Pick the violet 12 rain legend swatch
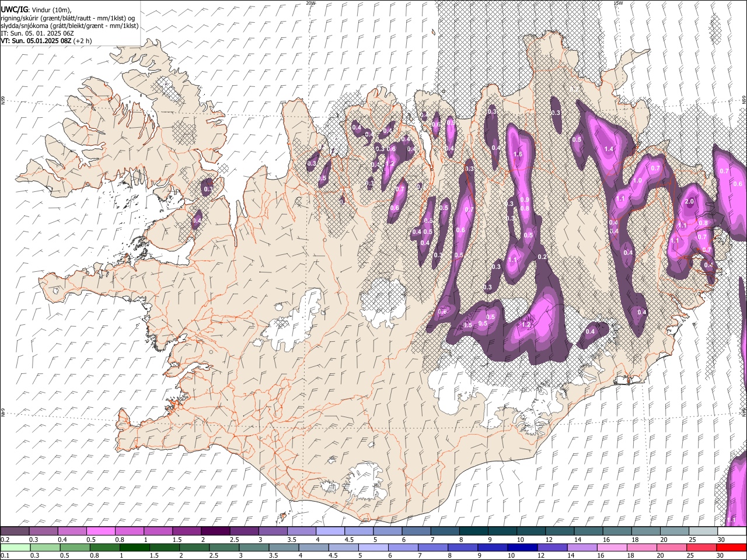Image resolution: width=747 pixels, height=560 pixels. click(x=552, y=547)
